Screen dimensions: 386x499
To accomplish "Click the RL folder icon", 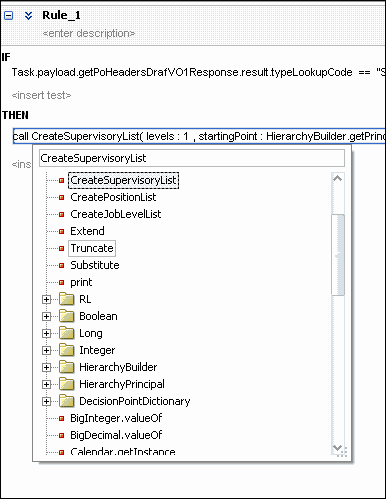I will [x=67, y=299].
